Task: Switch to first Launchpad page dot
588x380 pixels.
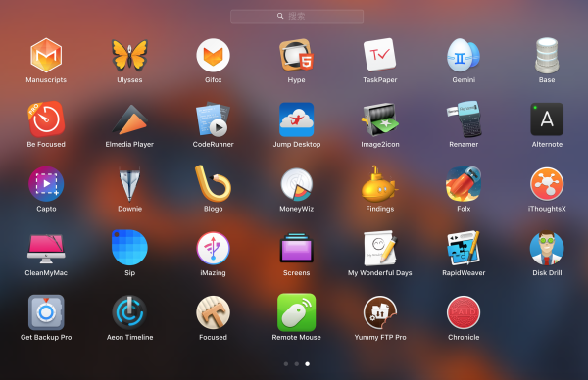Action: (286, 364)
